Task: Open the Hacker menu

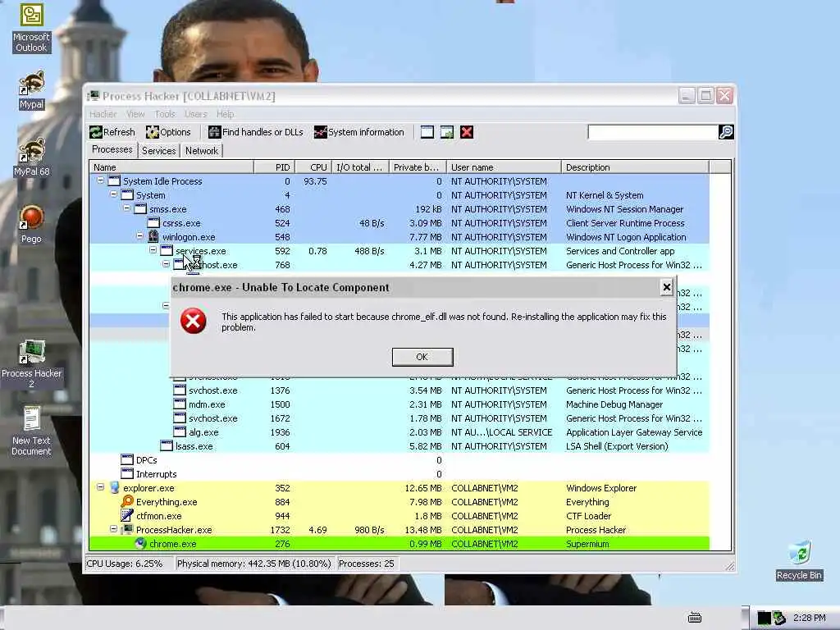Action: point(103,114)
